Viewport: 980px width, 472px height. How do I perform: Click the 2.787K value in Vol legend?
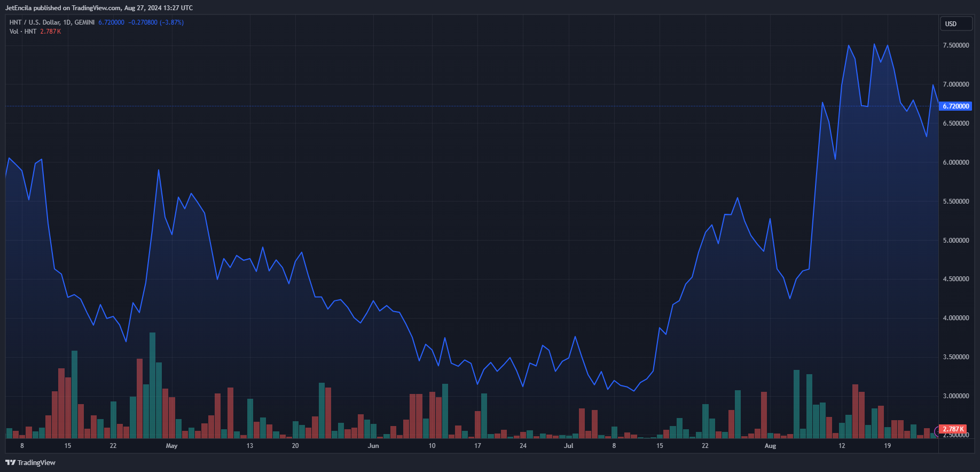(x=51, y=32)
